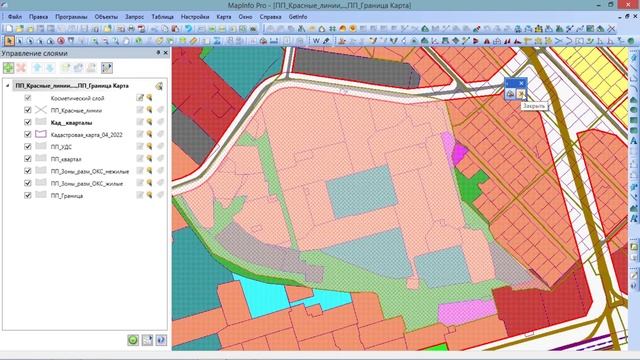Click Кадастровая_карта_04_2022 style swatch
Image resolution: width=640 pixels, height=360 pixels.
click(x=41, y=134)
